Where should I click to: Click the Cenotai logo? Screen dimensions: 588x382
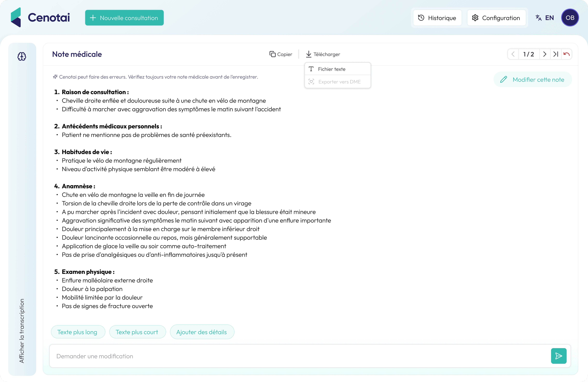40,18
